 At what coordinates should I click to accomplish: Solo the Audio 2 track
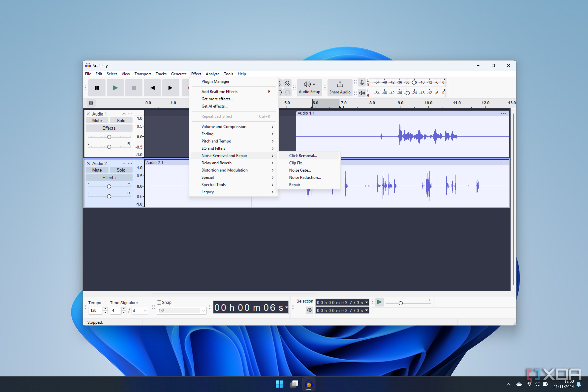coord(121,170)
